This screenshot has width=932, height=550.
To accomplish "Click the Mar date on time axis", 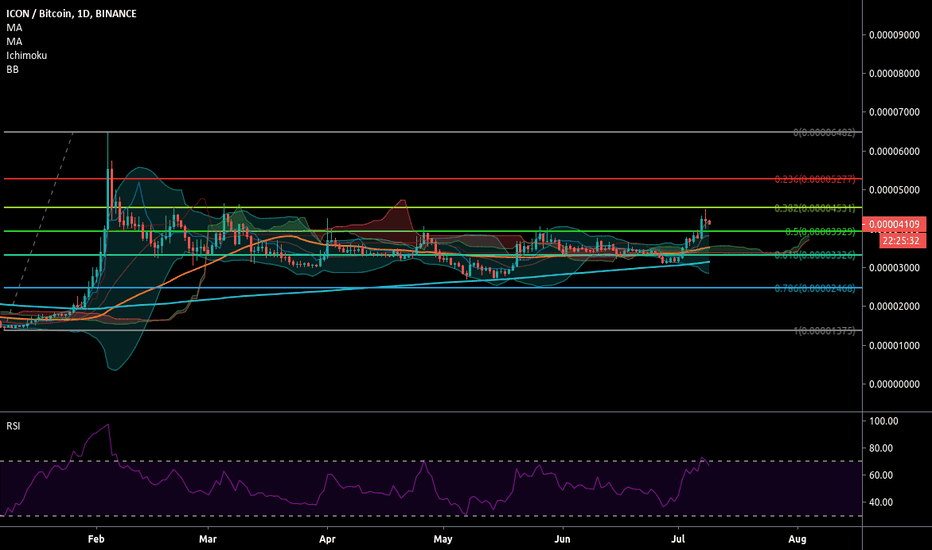I will click(x=207, y=539).
